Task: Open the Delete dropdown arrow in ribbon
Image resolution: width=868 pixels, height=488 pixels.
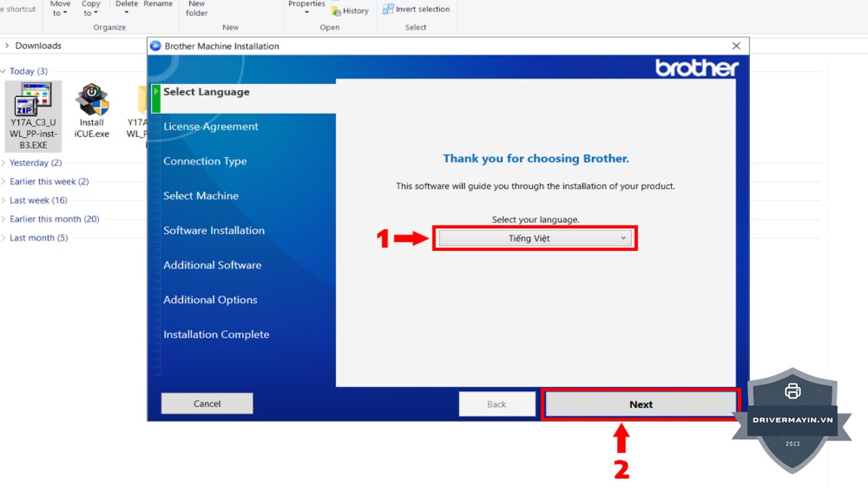Action: point(126,13)
